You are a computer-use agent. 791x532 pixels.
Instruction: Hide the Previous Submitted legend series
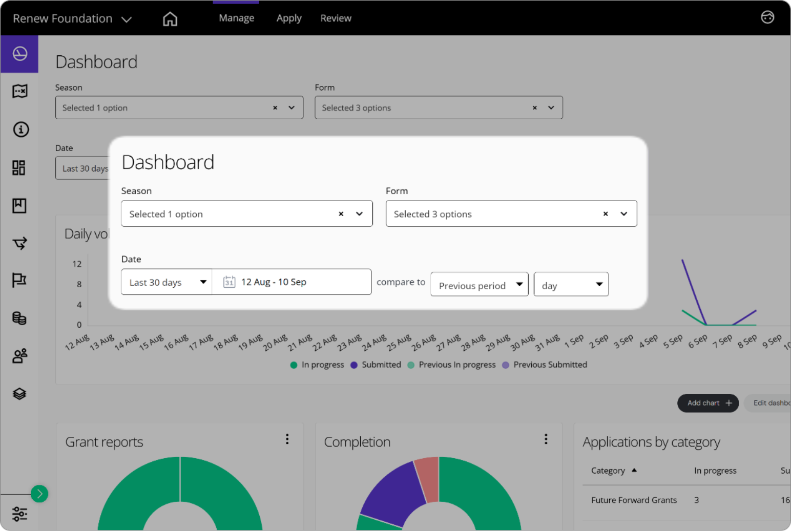(545, 365)
